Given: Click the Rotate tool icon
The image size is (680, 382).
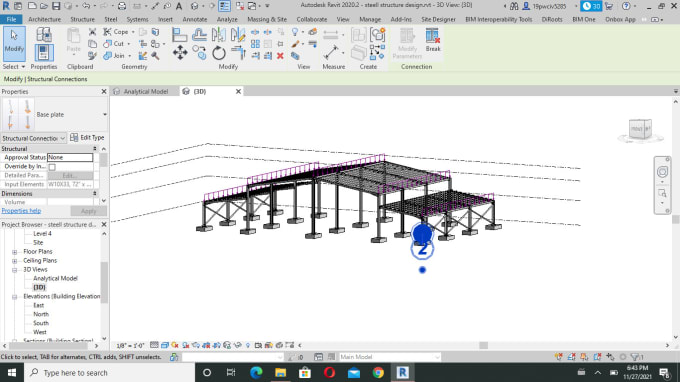Looking at the screenshot, I should [x=219, y=53].
